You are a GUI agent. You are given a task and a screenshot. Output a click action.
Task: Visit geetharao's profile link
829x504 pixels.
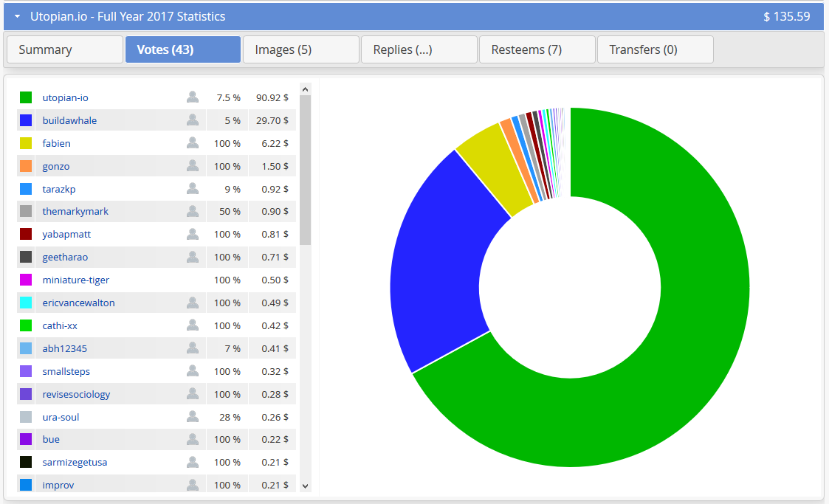65,258
